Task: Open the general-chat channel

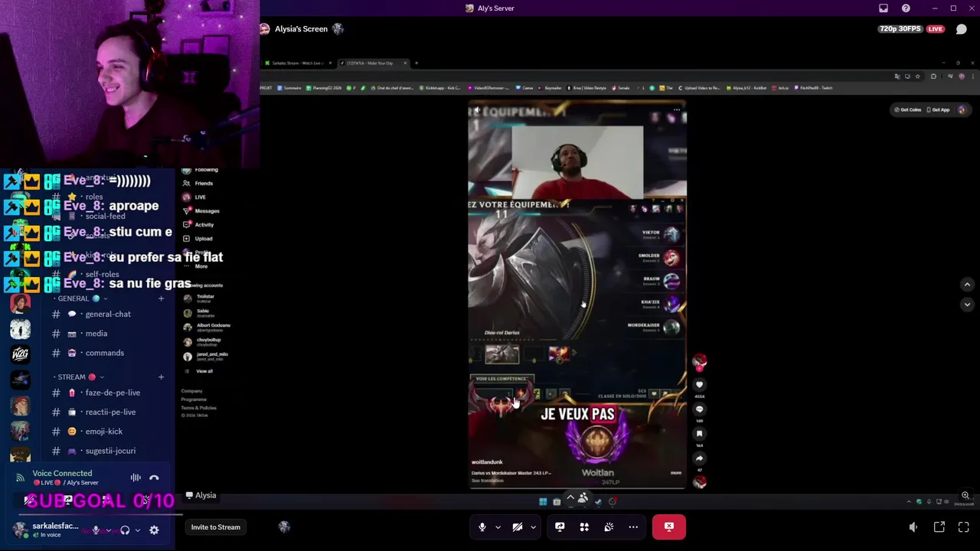Action: point(109,315)
